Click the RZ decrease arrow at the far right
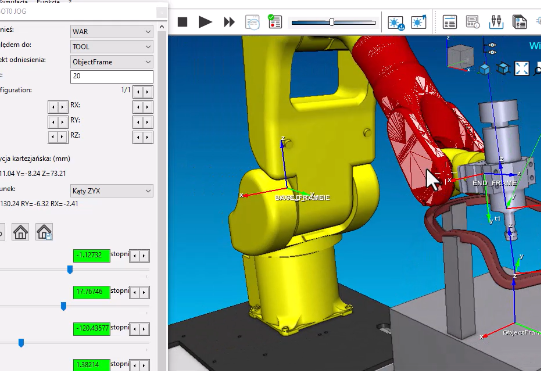Screen dimensions: 541x371 tap(138, 137)
